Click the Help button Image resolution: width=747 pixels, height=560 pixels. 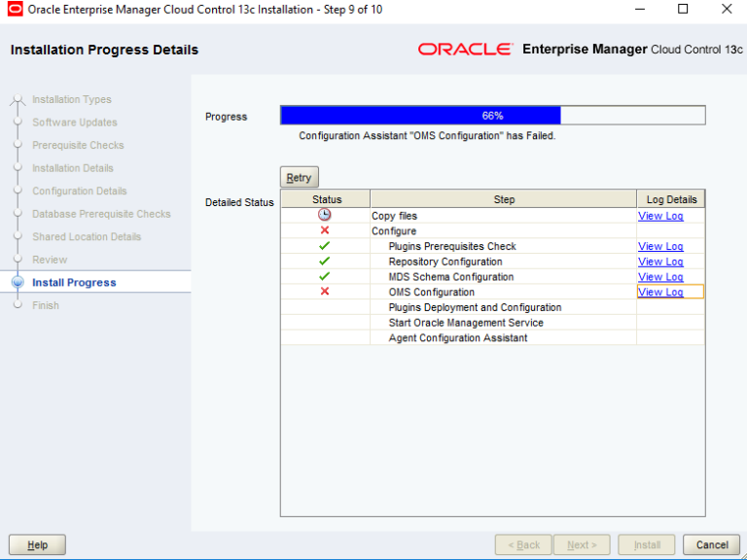point(37,544)
